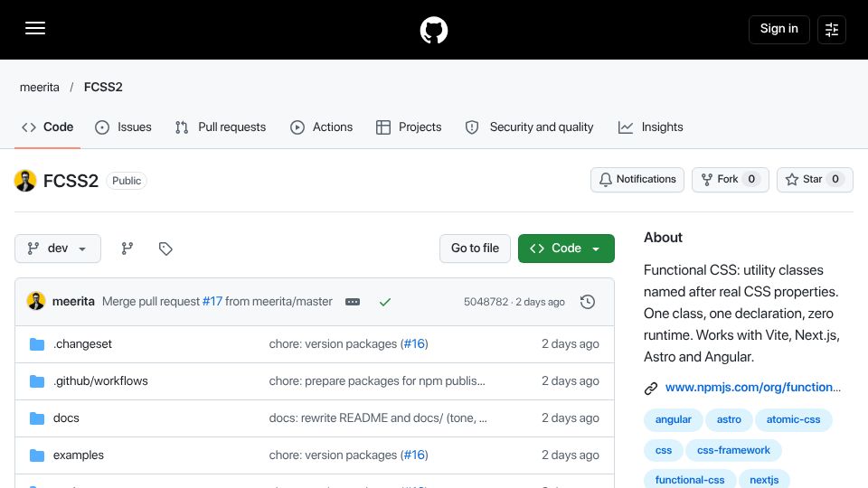Open commit history clock icon
868x488 pixels.
click(588, 302)
